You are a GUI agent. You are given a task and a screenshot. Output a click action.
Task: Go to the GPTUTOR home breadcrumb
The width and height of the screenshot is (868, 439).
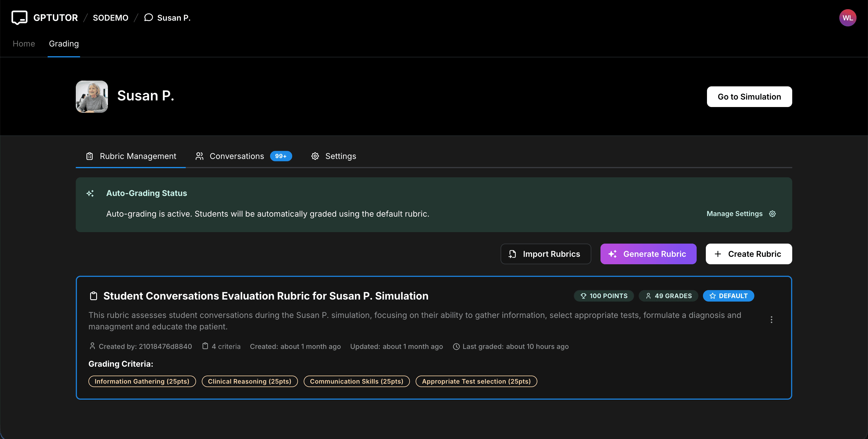coord(56,18)
